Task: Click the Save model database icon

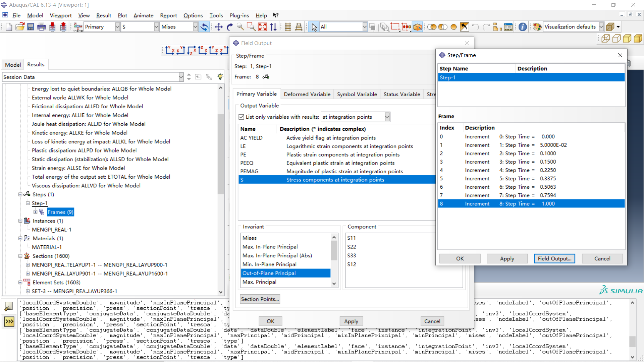Action: pyautogui.click(x=31, y=27)
